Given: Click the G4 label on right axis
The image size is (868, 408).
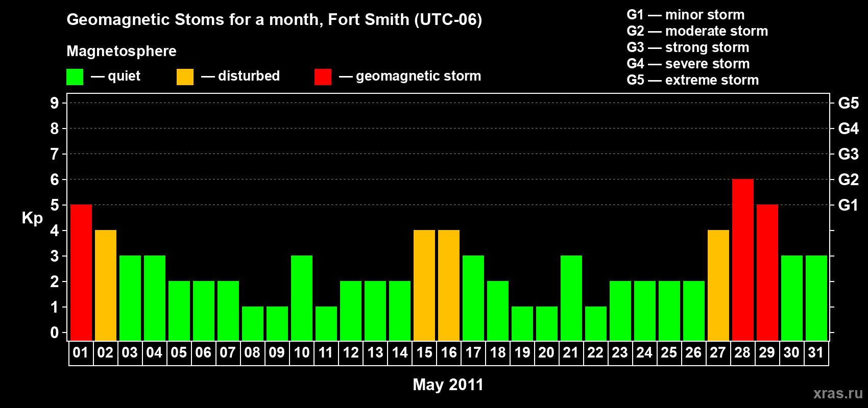Looking at the screenshot, I should (849, 129).
